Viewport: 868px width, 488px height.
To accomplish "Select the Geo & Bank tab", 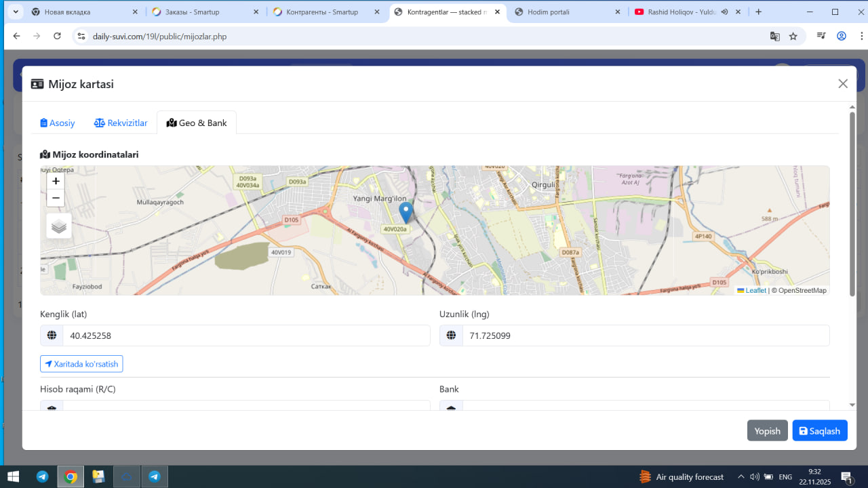I will (197, 123).
